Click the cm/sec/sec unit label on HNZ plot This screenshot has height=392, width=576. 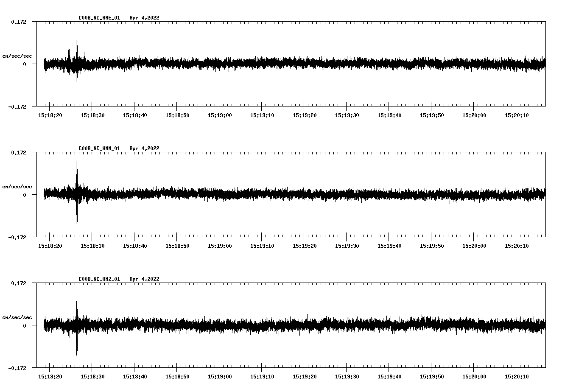tap(17, 317)
